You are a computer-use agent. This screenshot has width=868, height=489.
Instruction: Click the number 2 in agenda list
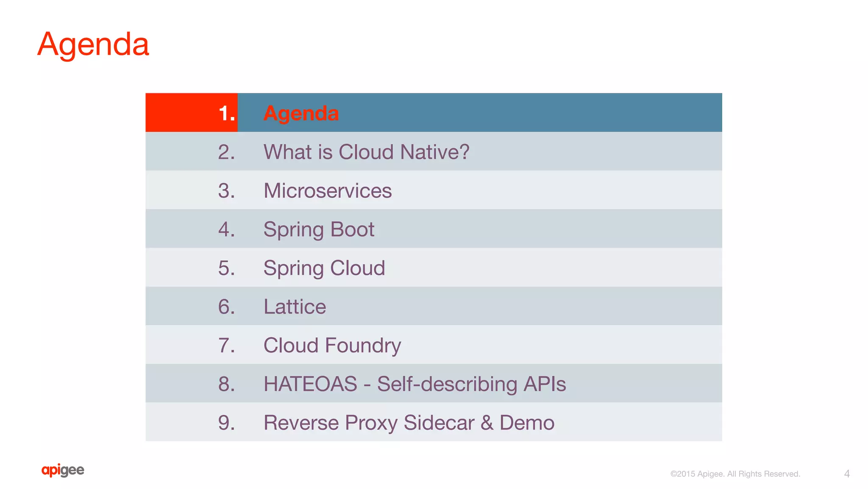[226, 152]
